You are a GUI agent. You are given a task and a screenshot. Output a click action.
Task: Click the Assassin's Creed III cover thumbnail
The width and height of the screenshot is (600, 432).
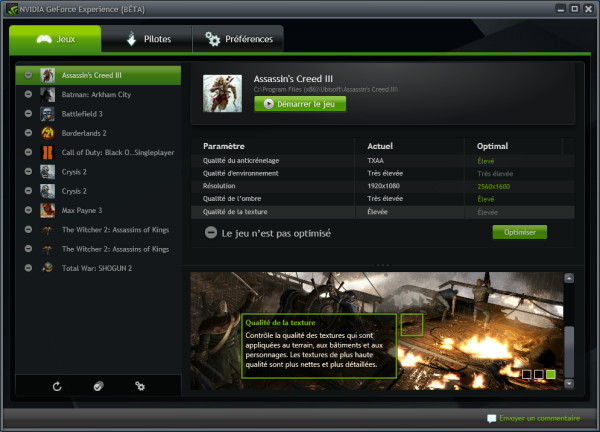point(222,93)
